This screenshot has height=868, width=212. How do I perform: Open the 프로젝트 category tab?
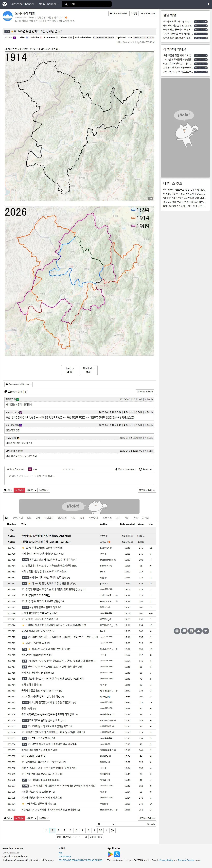[x=107, y=518]
